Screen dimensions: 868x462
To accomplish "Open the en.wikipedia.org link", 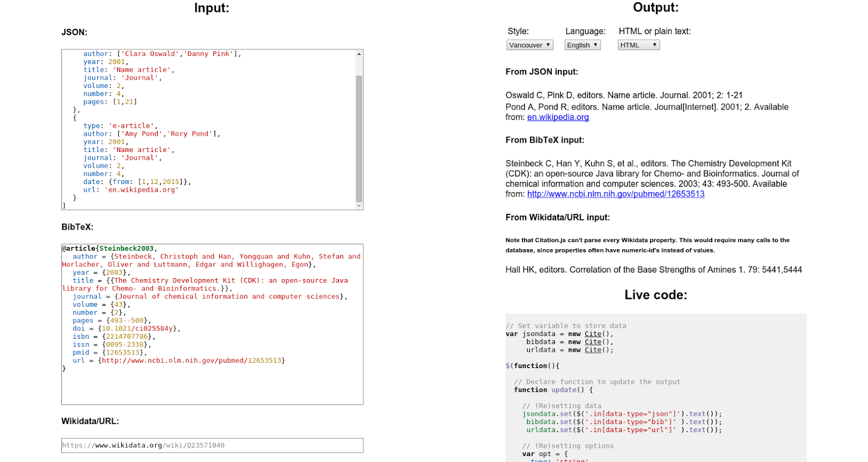I will (558, 117).
